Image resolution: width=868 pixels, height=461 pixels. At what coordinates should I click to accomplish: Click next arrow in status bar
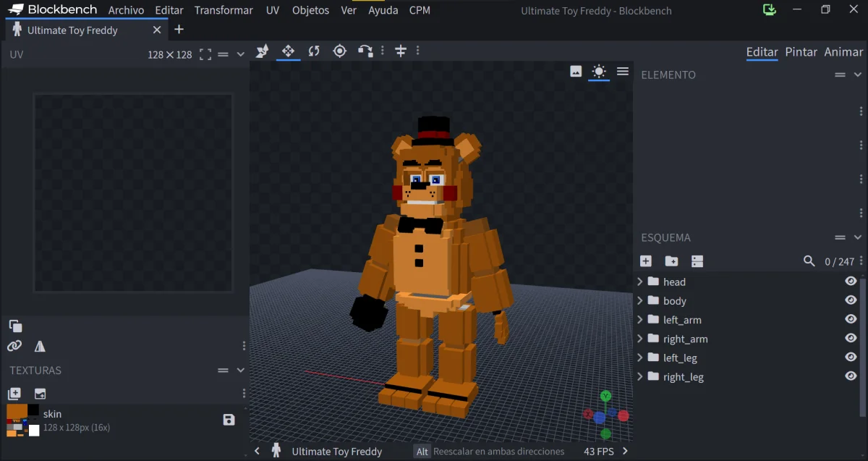tap(626, 451)
